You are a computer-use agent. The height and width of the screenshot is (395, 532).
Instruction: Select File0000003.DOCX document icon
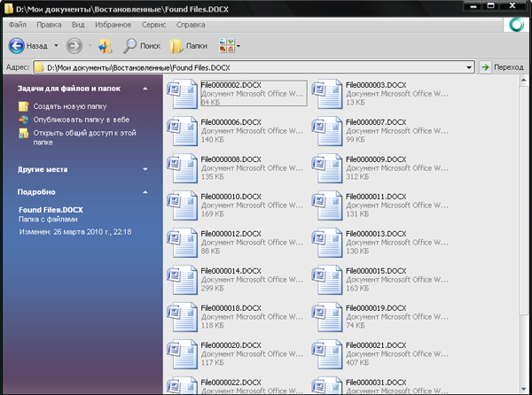pyautogui.click(x=327, y=94)
